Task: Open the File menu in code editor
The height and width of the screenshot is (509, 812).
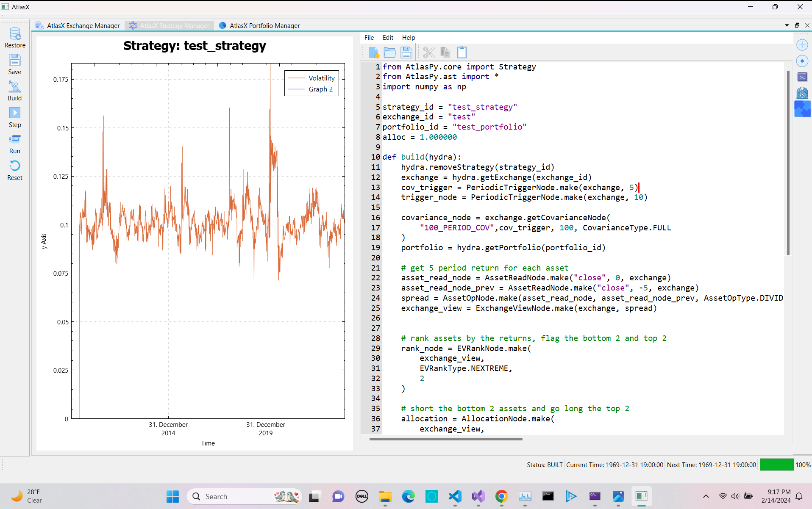Action: [369, 38]
